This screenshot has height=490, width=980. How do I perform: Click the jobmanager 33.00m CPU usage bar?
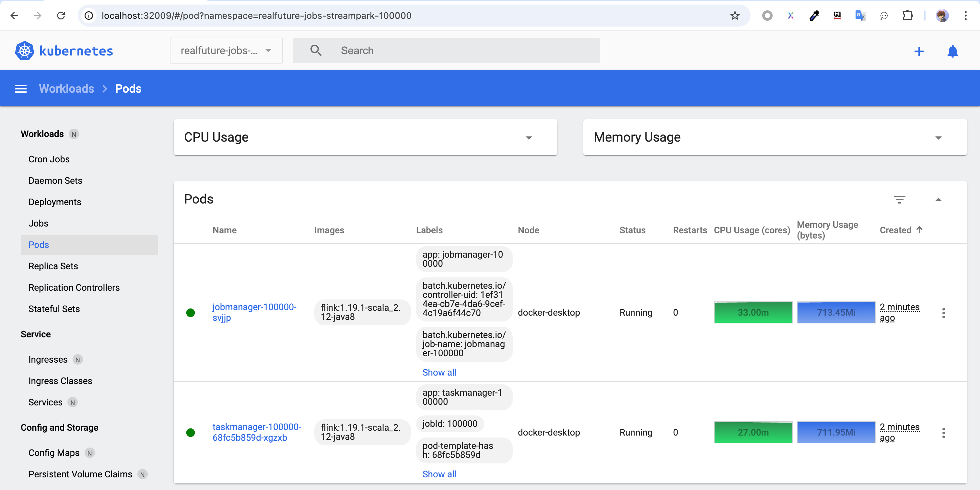[x=753, y=313]
